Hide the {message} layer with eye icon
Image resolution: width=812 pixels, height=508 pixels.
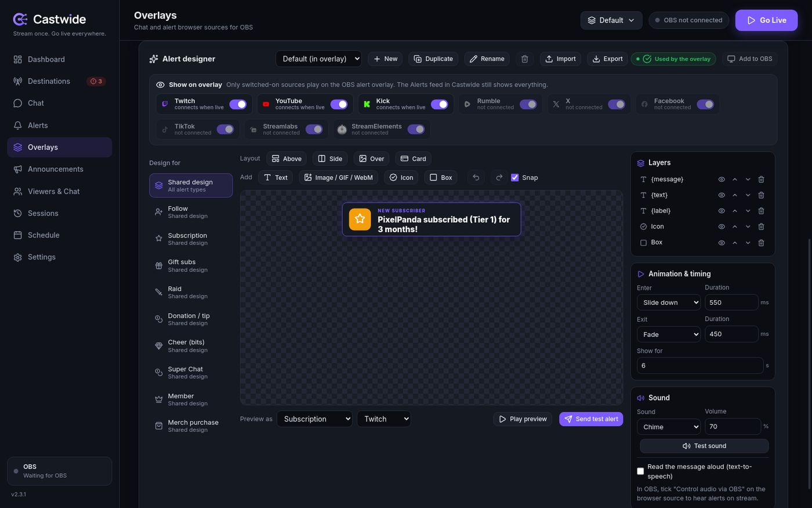pyautogui.click(x=722, y=179)
